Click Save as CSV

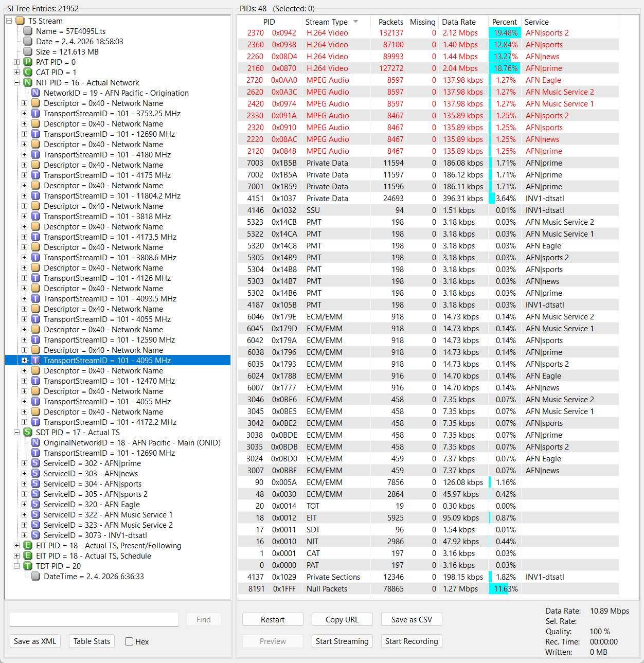(x=412, y=620)
